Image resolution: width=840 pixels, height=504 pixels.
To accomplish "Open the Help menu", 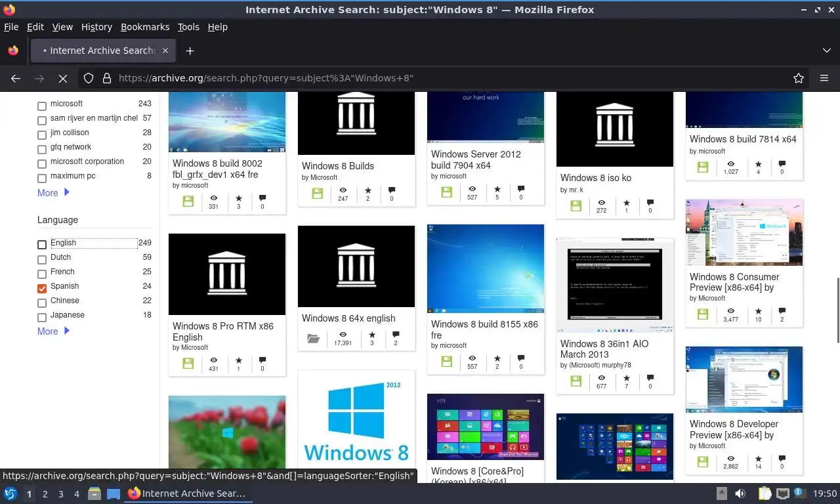I will (x=217, y=27).
